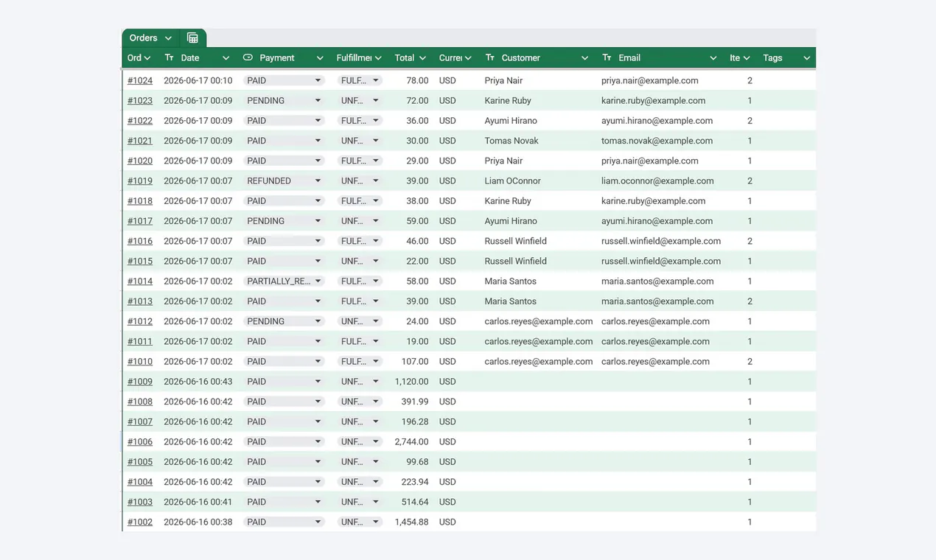Select the cell priya.nair@example.com in order #1024
The image size is (936, 560).
pyautogui.click(x=650, y=81)
